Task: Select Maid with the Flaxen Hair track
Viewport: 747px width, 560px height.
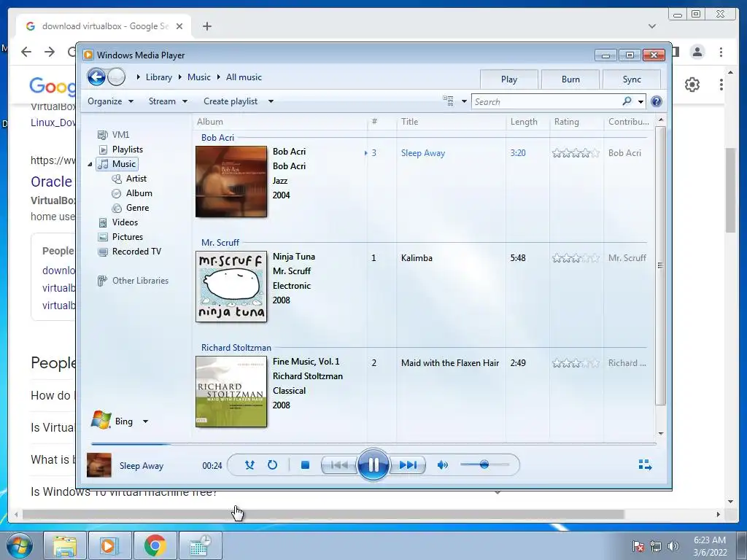Action: click(x=450, y=363)
